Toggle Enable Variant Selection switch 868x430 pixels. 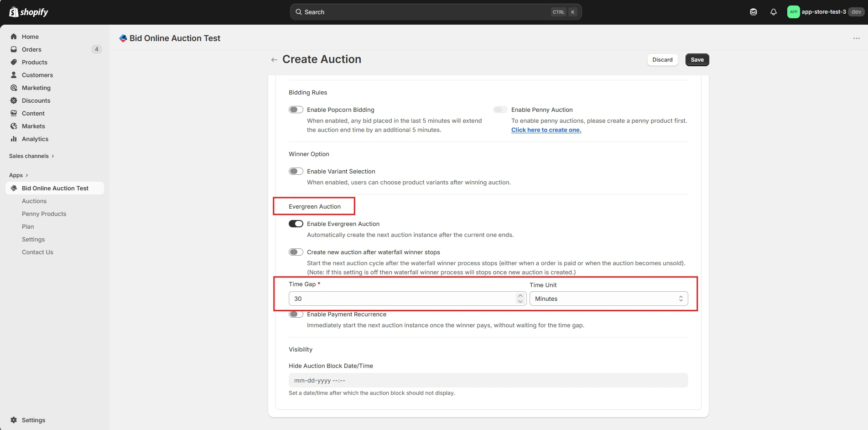[x=296, y=171]
